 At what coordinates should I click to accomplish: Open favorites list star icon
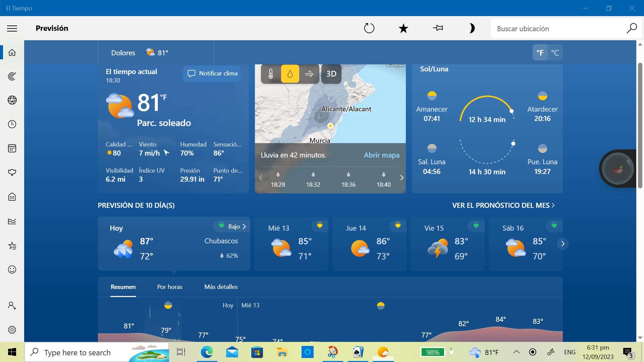(x=12, y=246)
